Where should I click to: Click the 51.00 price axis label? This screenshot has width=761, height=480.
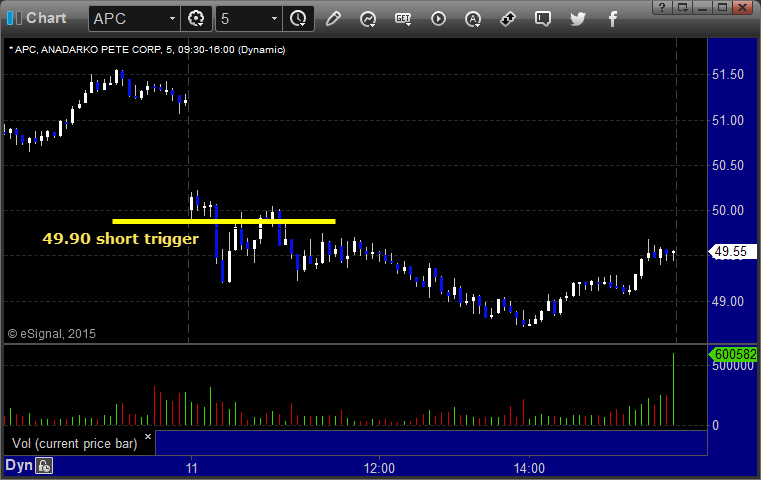click(x=728, y=120)
